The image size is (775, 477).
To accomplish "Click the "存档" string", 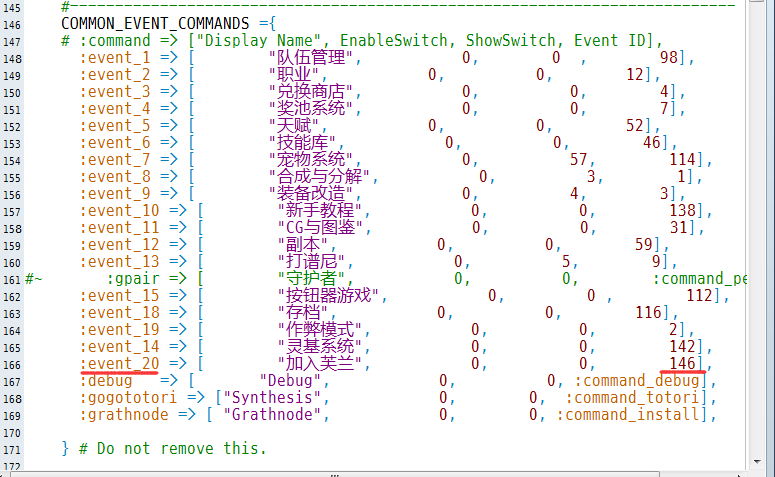I will (302, 312).
